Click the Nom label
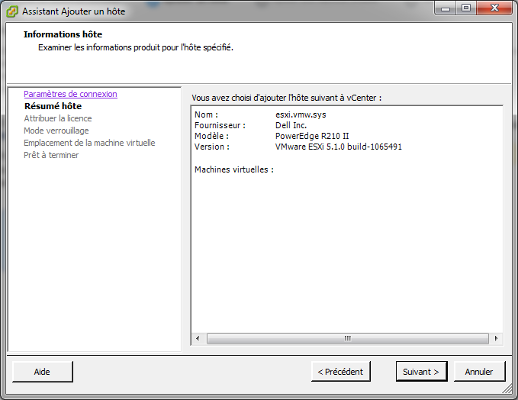Image resolution: width=518 pixels, height=400 pixels. 206,115
